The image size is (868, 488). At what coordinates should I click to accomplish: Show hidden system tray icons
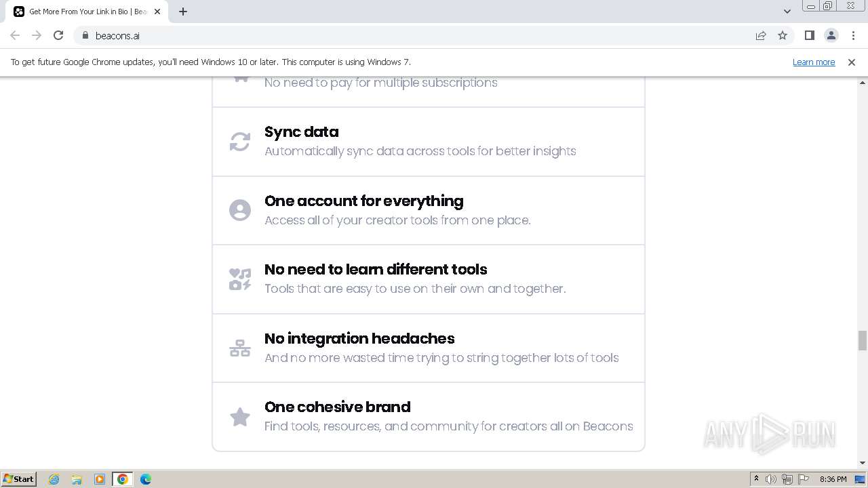pos(756,479)
